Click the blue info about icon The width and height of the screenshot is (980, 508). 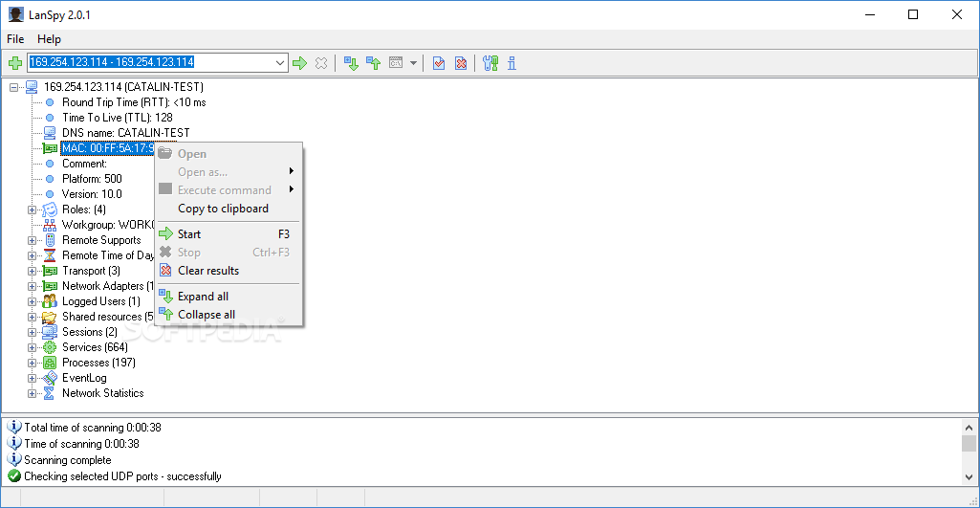[x=512, y=63]
